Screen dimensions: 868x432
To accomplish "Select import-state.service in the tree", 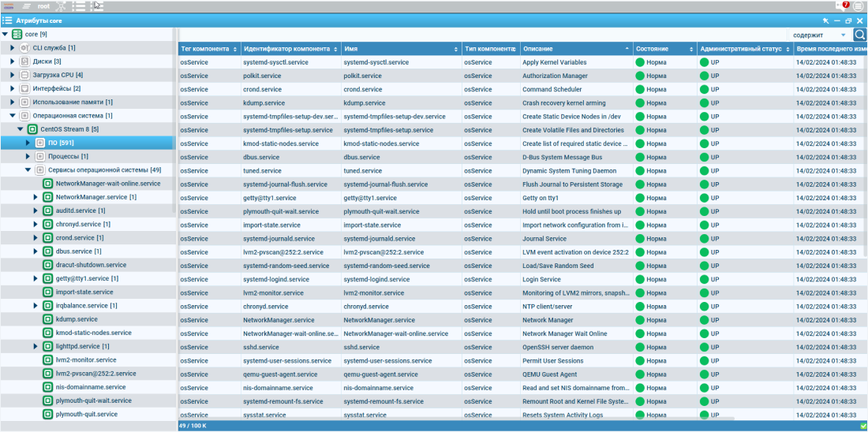I will click(84, 292).
